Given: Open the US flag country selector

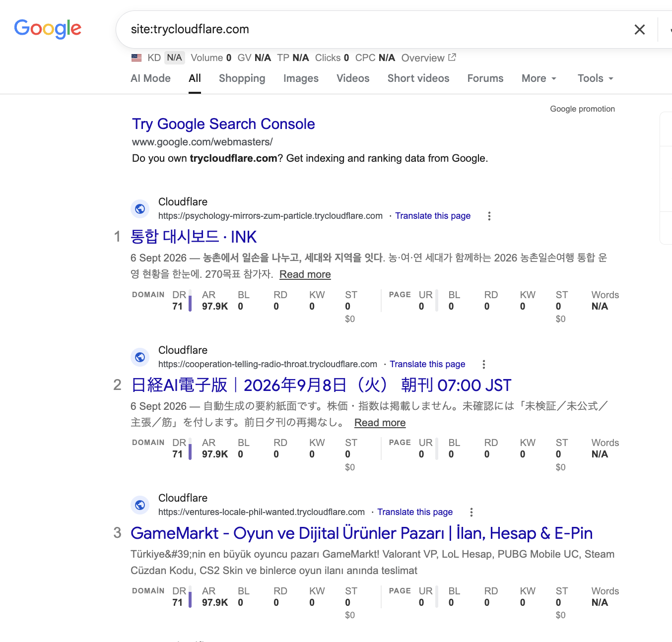Looking at the screenshot, I should click(x=136, y=58).
